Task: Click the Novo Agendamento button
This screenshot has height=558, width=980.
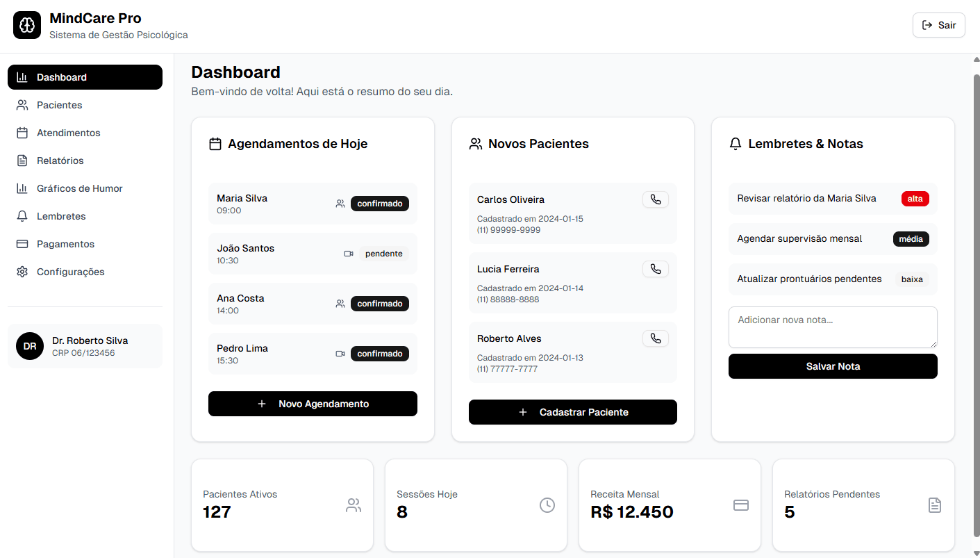Action: (x=313, y=404)
